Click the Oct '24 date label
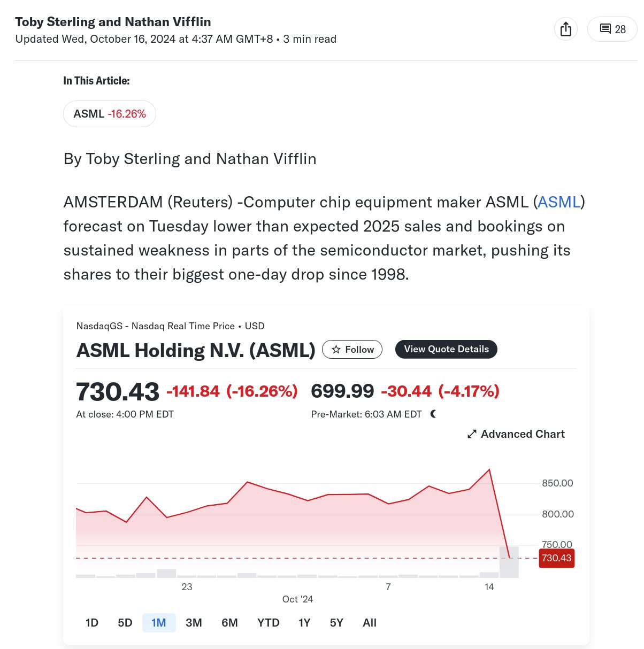644x649 pixels. click(x=297, y=599)
